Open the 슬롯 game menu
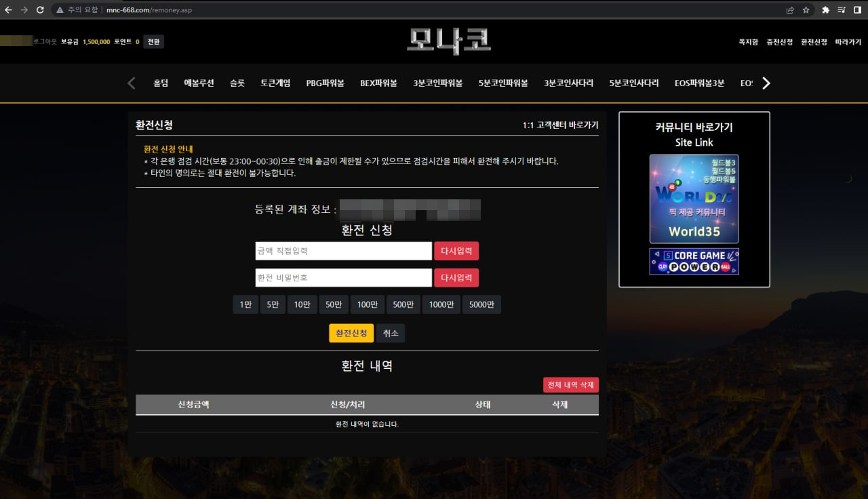The height and width of the screenshot is (499, 868). pos(237,83)
